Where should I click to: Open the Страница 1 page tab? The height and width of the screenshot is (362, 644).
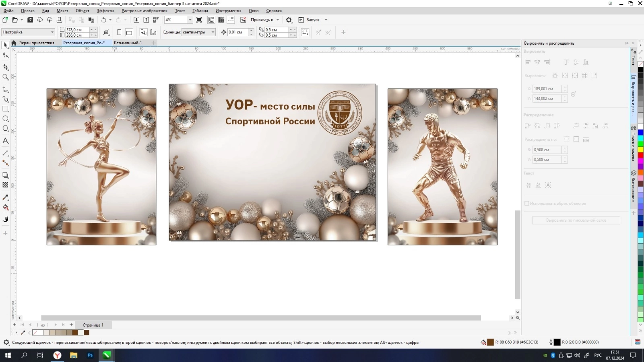(93, 325)
